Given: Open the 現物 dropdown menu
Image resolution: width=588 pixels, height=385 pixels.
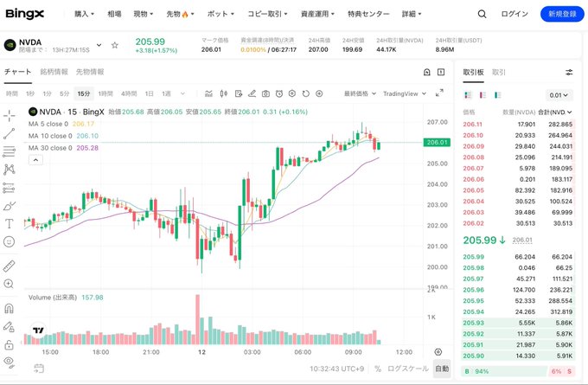Looking at the screenshot, I should (144, 14).
